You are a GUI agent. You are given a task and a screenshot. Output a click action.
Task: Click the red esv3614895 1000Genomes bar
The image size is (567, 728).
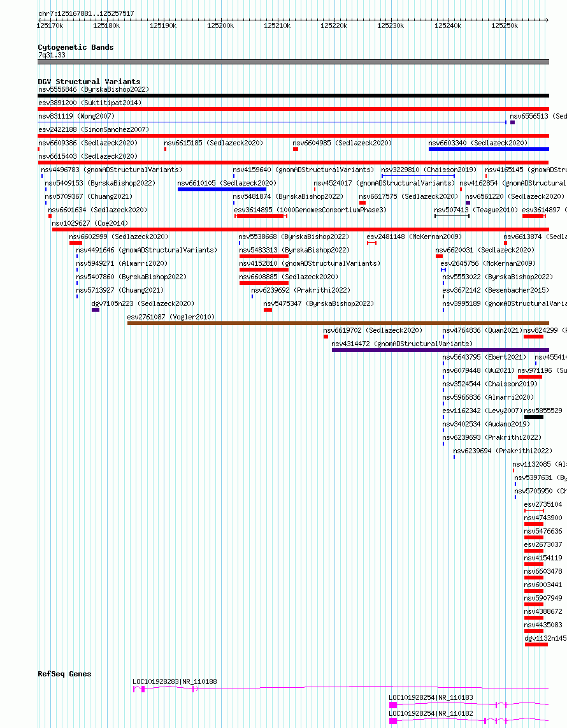(261, 216)
